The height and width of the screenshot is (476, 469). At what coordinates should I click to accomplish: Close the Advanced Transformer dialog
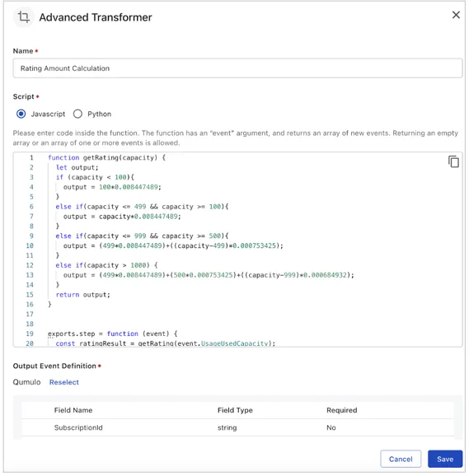pos(456,15)
